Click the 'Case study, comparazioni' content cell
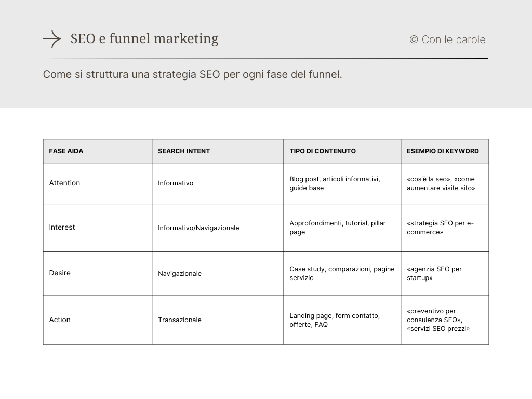The height and width of the screenshot is (399, 532). (x=342, y=273)
